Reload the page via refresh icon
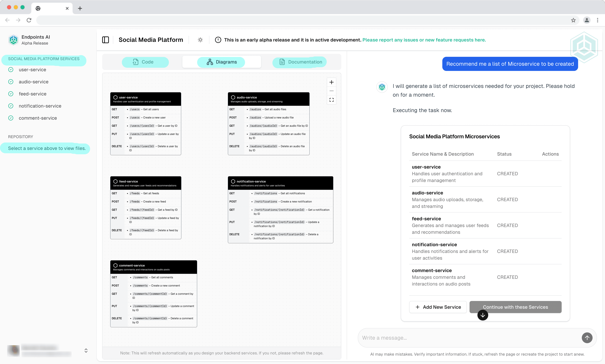Screen dimensions: 605x364 29,20
